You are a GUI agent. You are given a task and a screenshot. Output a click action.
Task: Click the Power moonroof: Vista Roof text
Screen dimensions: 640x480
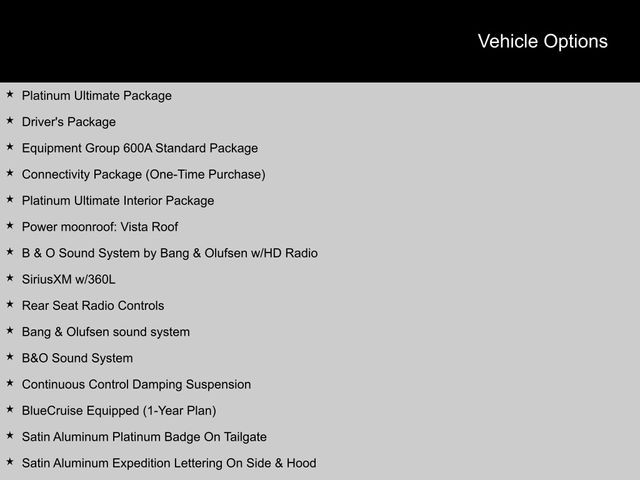pyautogui.click(x=99, y=227)
